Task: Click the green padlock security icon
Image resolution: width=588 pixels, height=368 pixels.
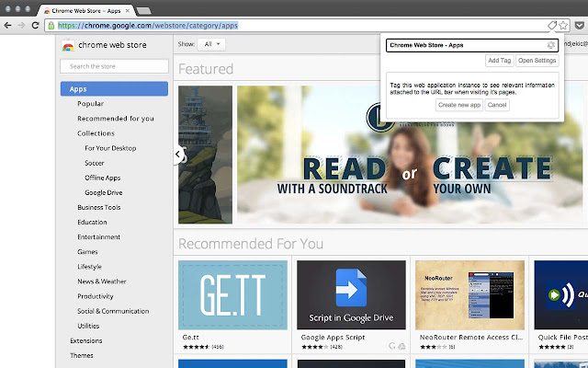Action: (51, 26)
